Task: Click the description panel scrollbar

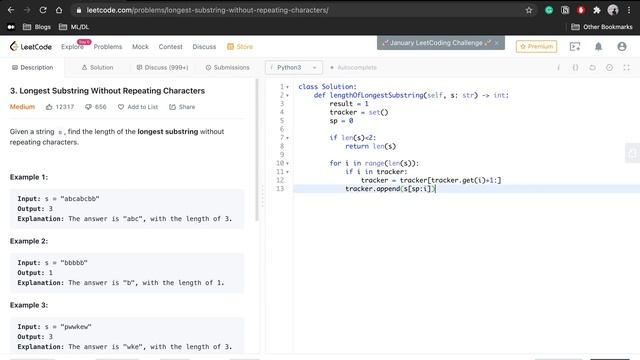Action: [x=257, y=150]
